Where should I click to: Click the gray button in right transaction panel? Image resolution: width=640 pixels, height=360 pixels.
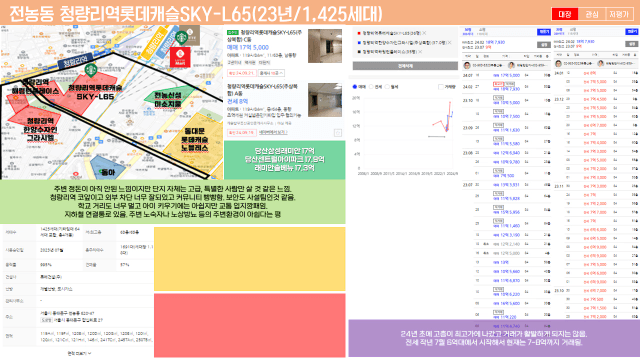click(632, 44)
